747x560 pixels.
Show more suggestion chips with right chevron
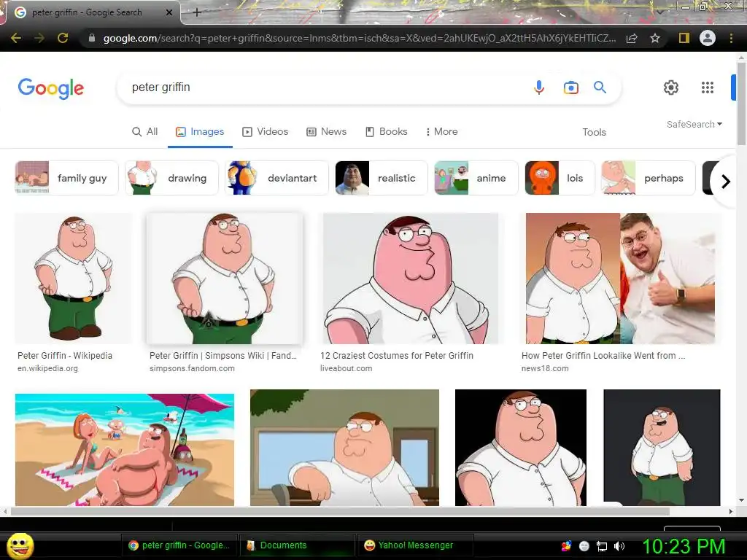point(726,182)
